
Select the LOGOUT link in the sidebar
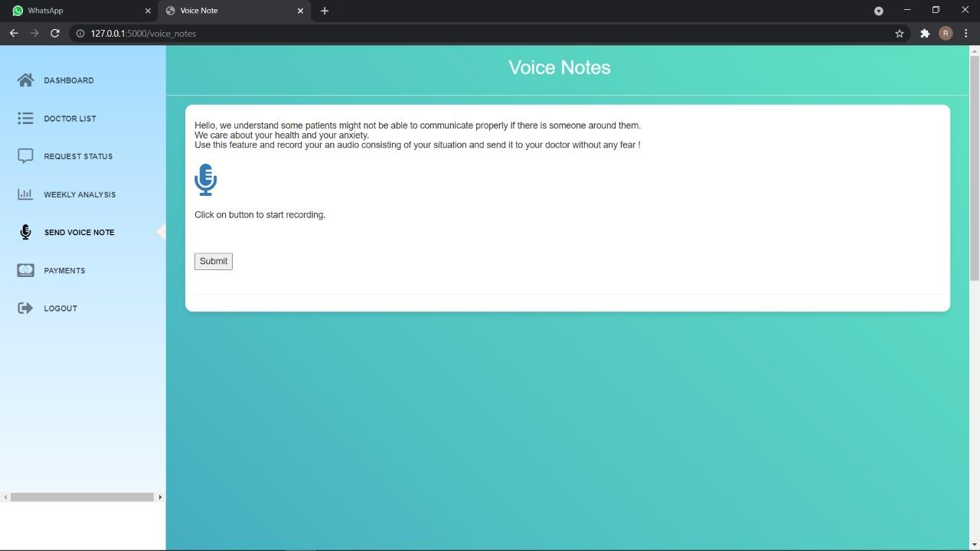pos(60,308)
